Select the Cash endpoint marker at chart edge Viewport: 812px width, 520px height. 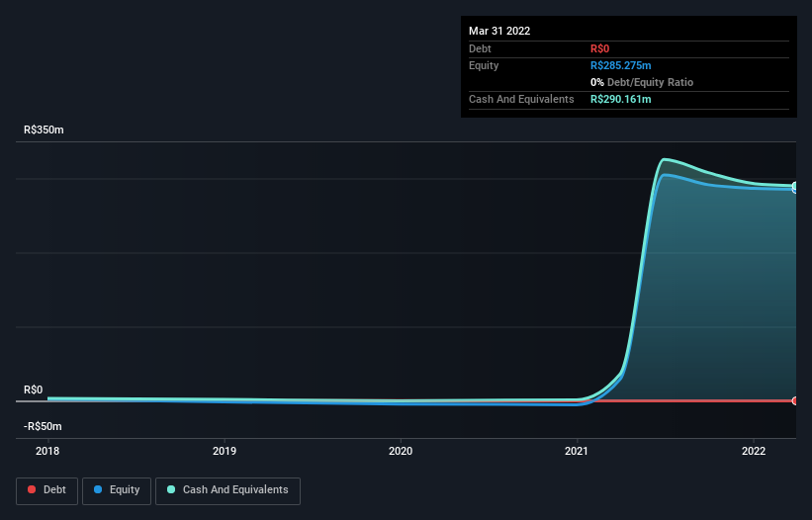tap(795, 185)
